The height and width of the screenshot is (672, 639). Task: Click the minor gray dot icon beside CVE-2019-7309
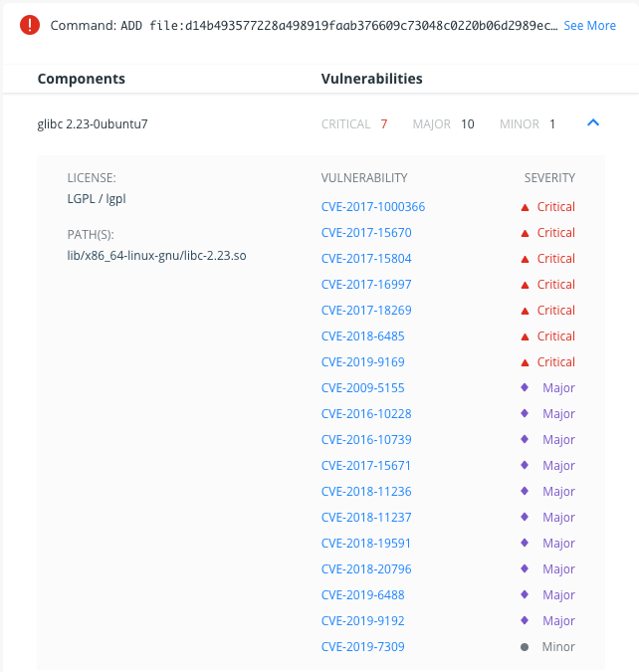pos(525,647)
